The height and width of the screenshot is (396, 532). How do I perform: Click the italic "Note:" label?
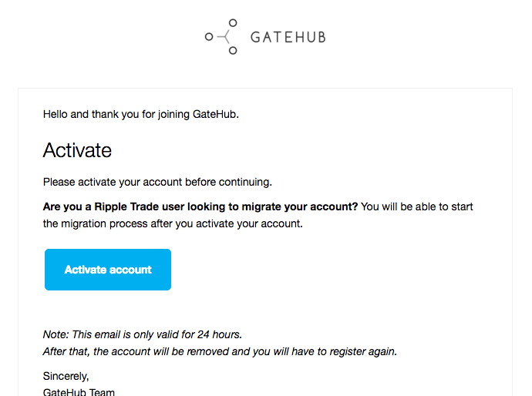pyautogui.click(x=56, y=334)
